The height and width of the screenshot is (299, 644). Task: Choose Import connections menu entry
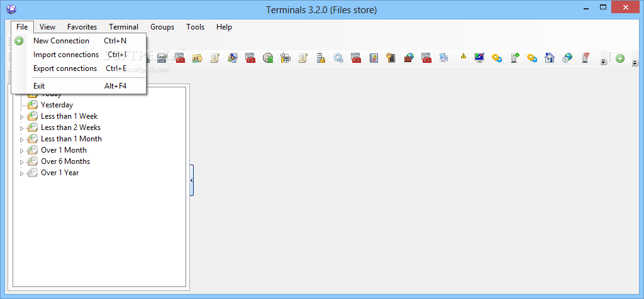click(79, 55)
